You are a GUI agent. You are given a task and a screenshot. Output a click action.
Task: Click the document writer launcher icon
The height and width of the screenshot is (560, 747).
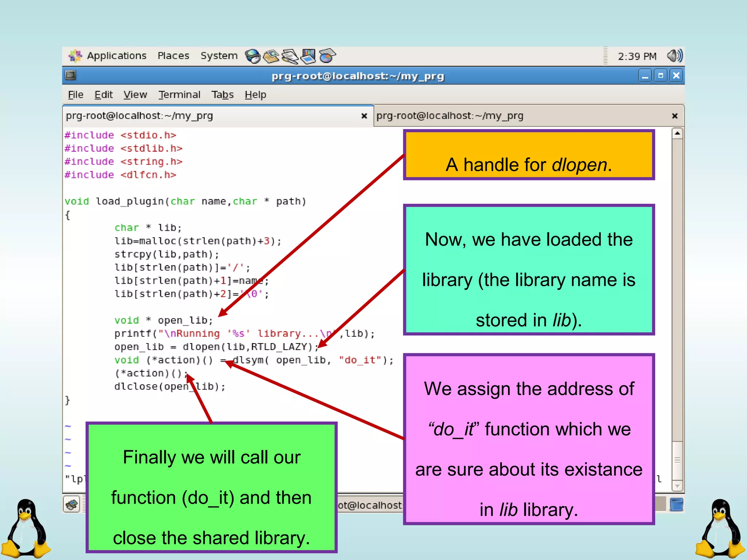point(290,56)
